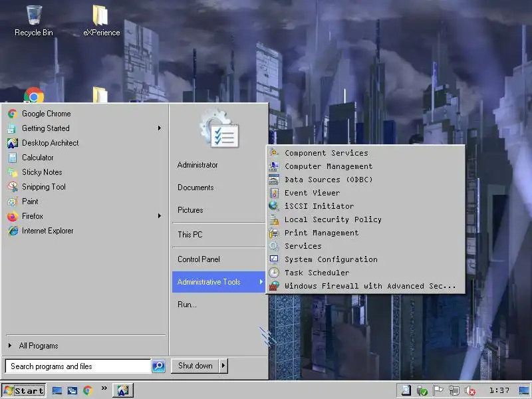Screen dimensions: 532x399
Task: Click the Snipping Tool text label
Action: (44, 187)
